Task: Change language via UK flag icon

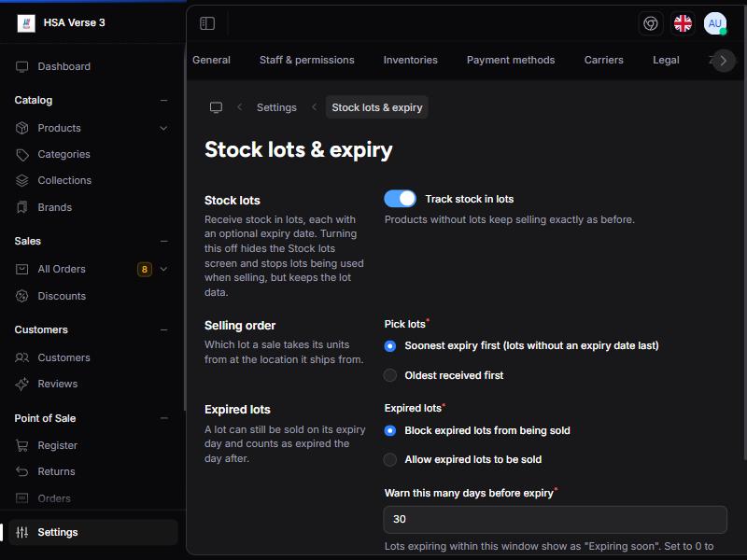Action: click(x=683, y=23)
